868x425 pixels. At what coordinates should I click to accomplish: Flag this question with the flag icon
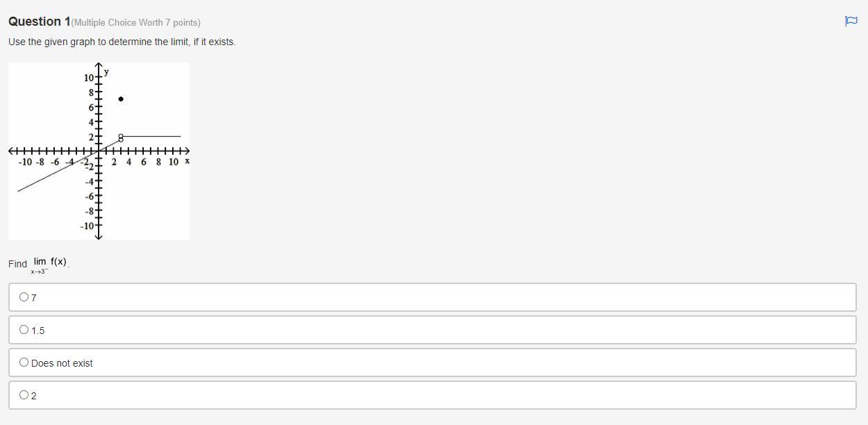pyautogui.click(x=851, y=22)
